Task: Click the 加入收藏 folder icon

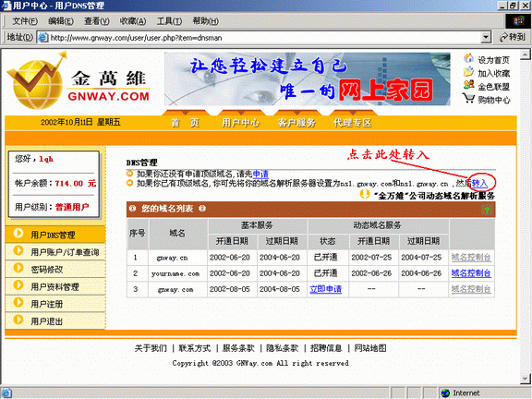Action: (468, 72)
